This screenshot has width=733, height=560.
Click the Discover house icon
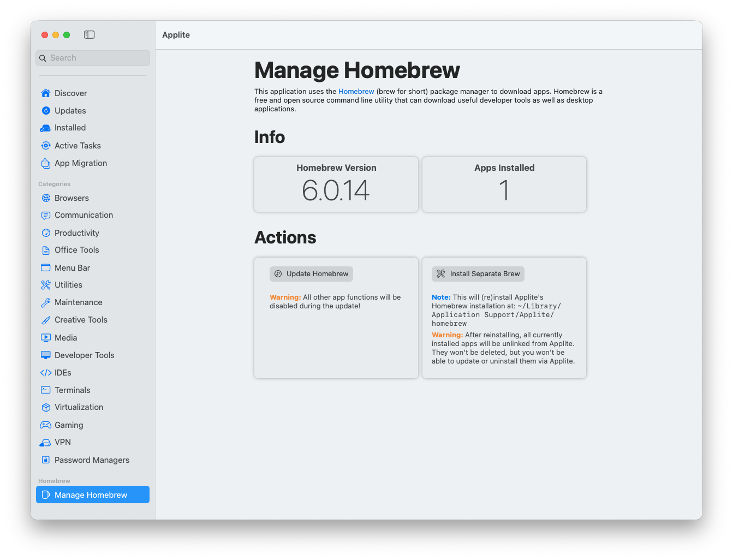click(46, 93)
